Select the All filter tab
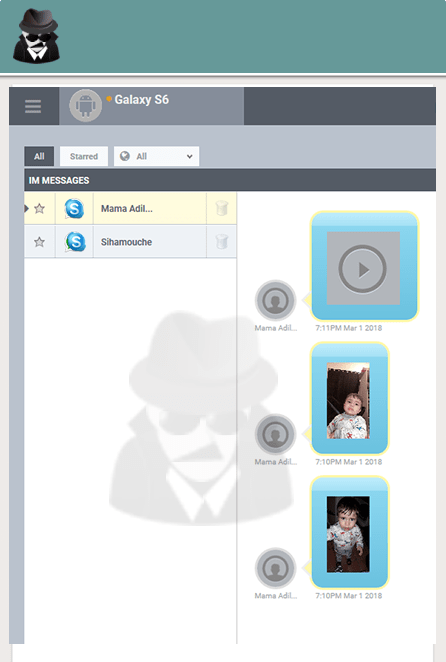 pos(39,156)
